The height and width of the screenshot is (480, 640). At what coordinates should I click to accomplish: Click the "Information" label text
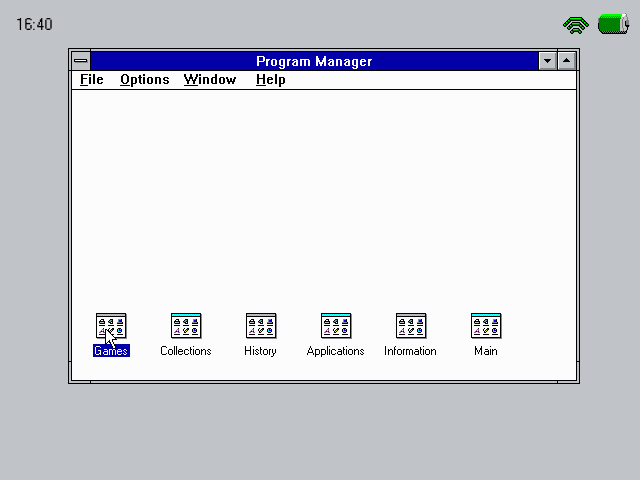pos(410,351)
